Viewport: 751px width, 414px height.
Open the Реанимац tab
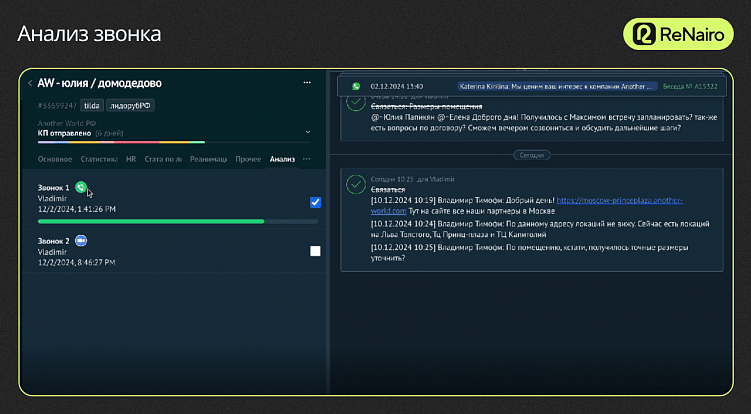pyautogui.click(x=208, y=159)
